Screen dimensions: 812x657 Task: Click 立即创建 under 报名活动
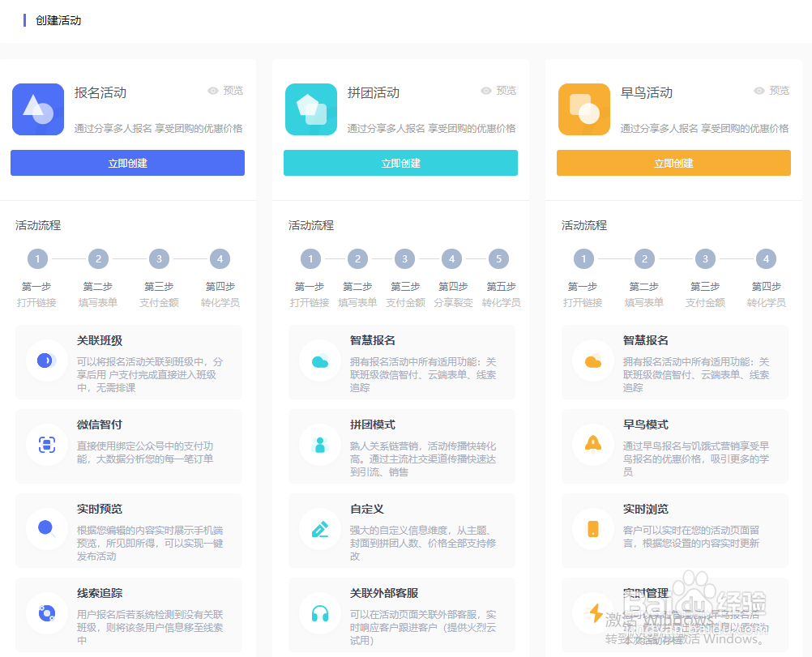click(x=127, y=163)
